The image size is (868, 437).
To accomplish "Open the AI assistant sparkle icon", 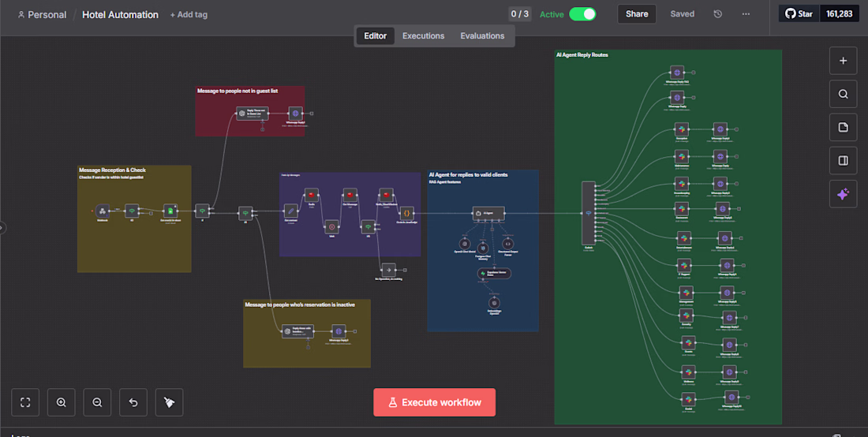I will tap(843, 194).
